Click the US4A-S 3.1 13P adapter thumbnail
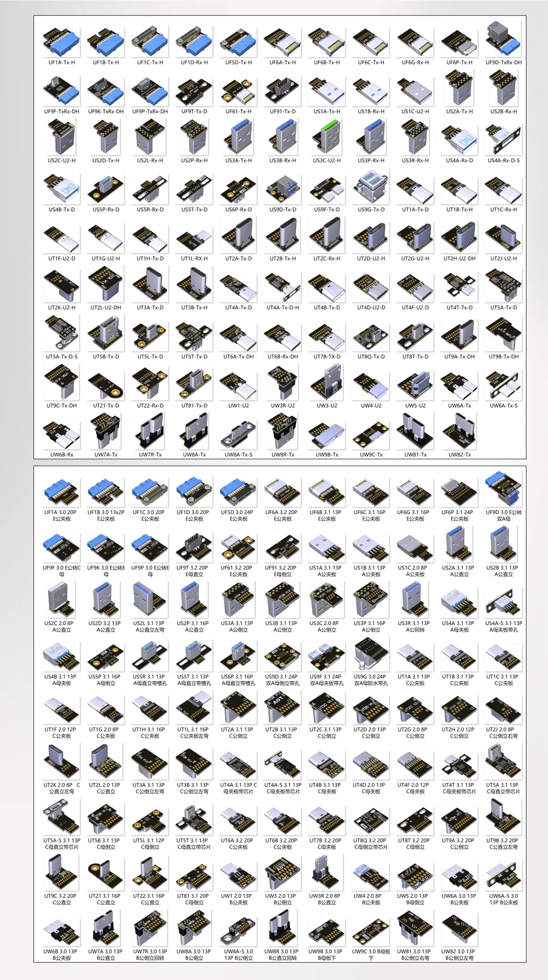Viewport: 548px width, 980px height. (x=503, y=602)
